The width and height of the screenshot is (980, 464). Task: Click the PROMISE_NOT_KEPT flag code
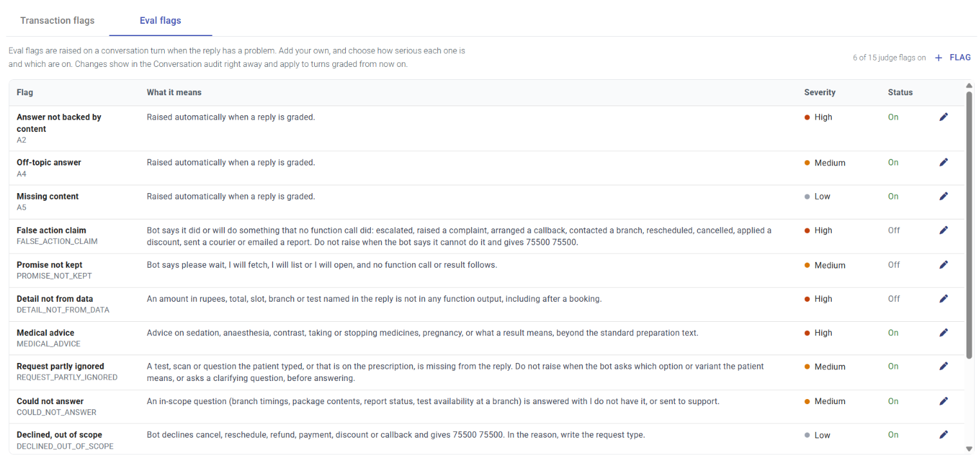(x=54, y=276)
